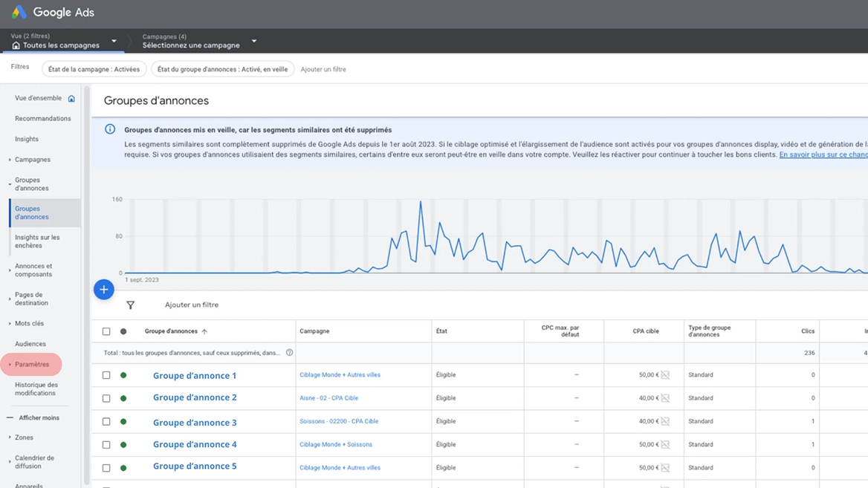Screen dimensions: 868x488
Task: Open campaign Soissons - 02200 - CPA Cible
Action: (339, 421)
